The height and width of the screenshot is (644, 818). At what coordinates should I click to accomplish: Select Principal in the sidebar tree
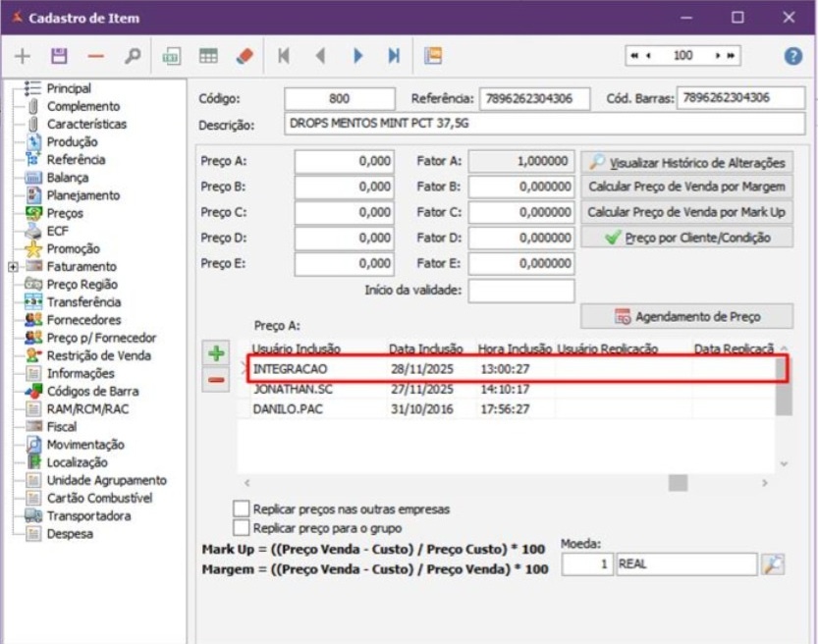coord(69,88)
